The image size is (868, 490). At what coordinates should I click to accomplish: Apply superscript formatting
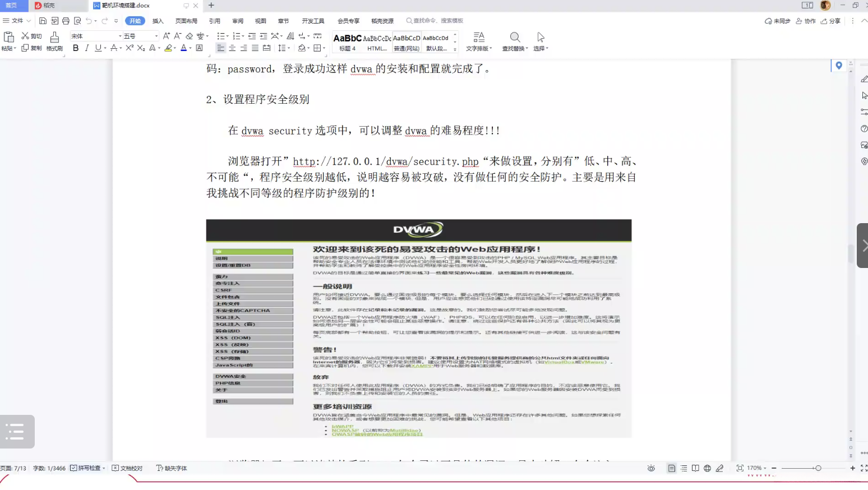[130, 48]
